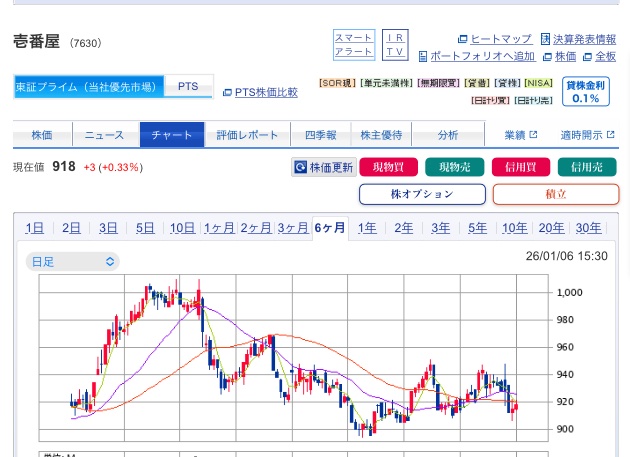Select the チャート tab

click(172, 135)
